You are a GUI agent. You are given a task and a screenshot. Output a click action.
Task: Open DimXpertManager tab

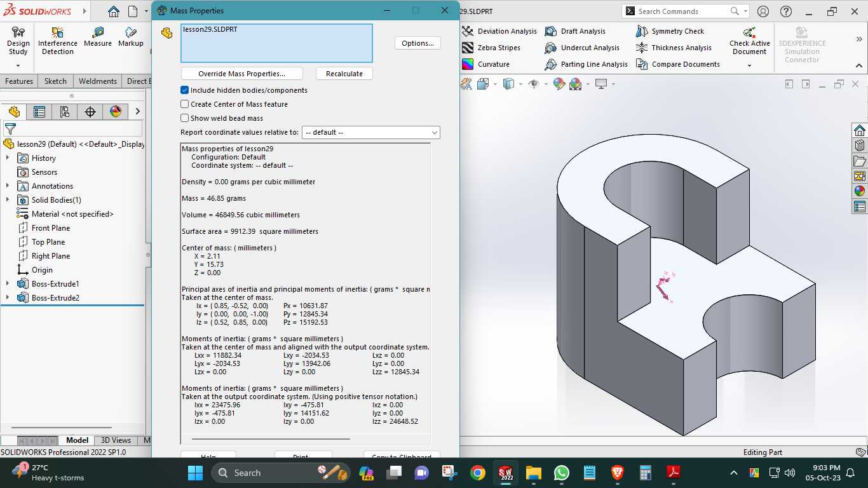(90, 112)
